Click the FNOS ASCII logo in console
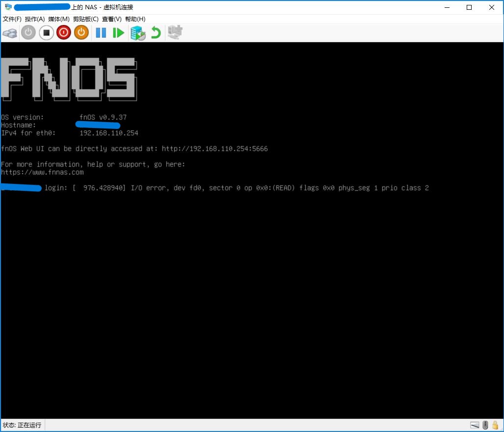 pyautogui.click(x=69, y=79)
